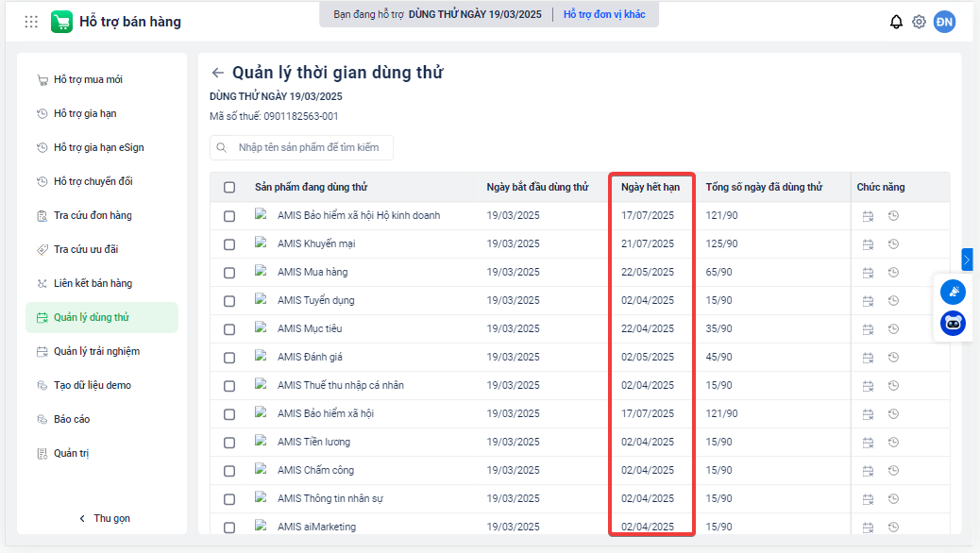Go back using the arrow beside the page title
The width and height of the screenshot is (980, 553).
coord(217,73)
